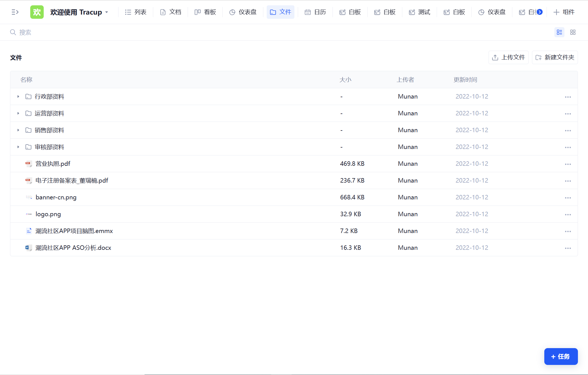
Task: Click the green Tracup project logo
Action: click(37, 12)
